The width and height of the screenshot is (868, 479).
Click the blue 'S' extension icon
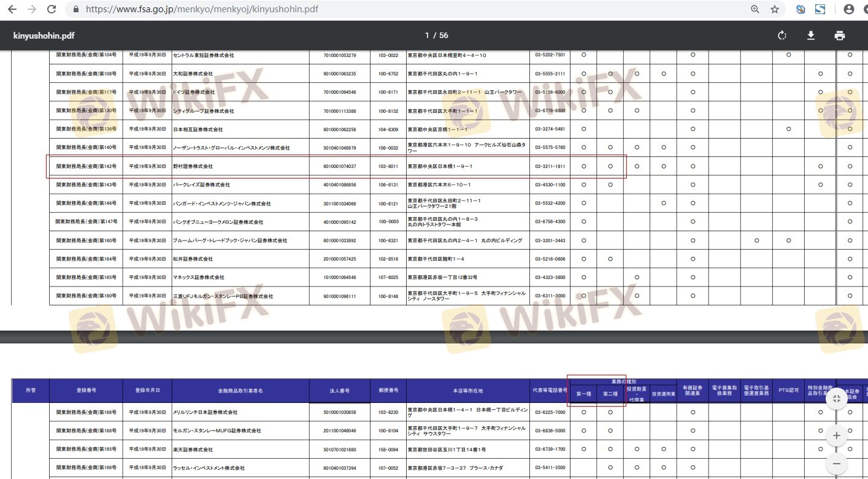820,9
